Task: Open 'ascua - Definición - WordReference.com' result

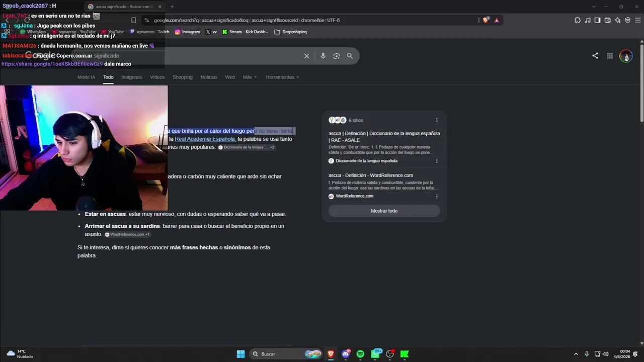Action: tap(371, 175)
